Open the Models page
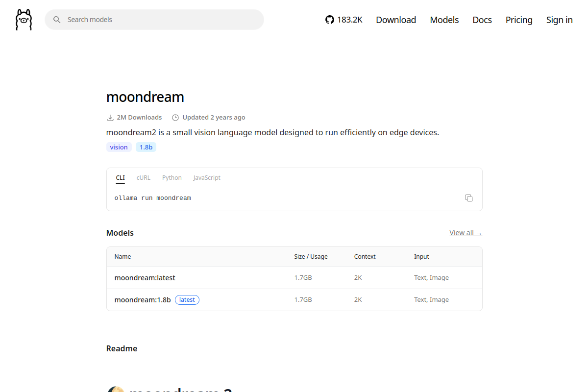Image resolution: width=588 pixels, height=392 pixels. point(444,20)
